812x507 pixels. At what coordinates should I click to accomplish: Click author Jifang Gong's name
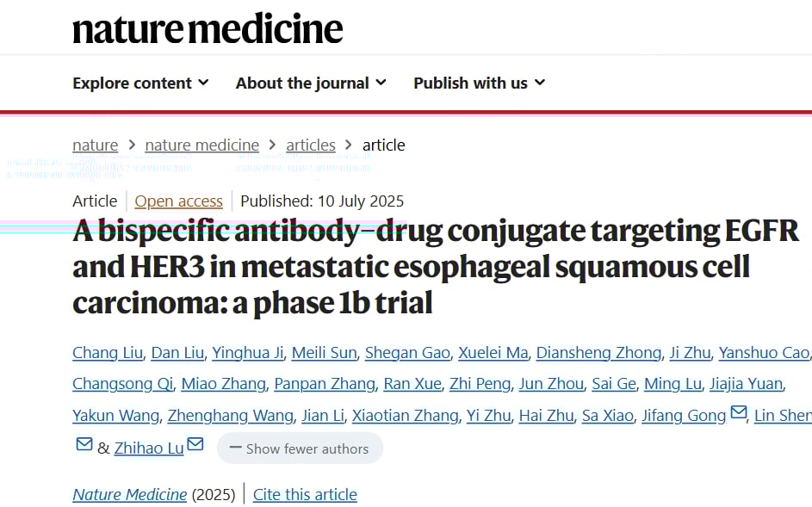(684, 416)
